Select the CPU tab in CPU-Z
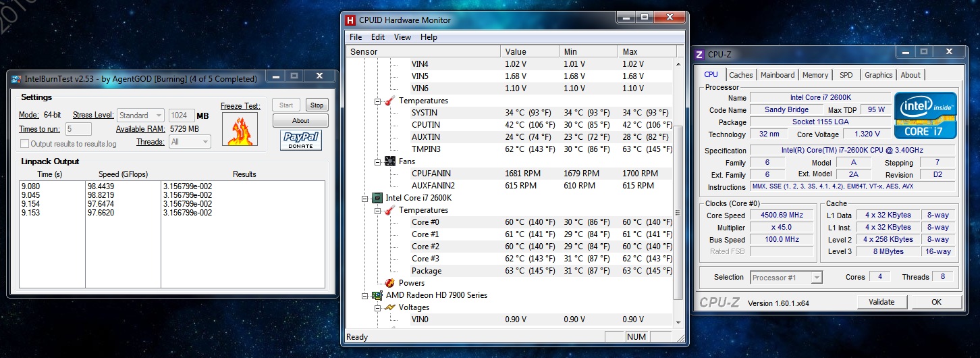 click(711, 74)
